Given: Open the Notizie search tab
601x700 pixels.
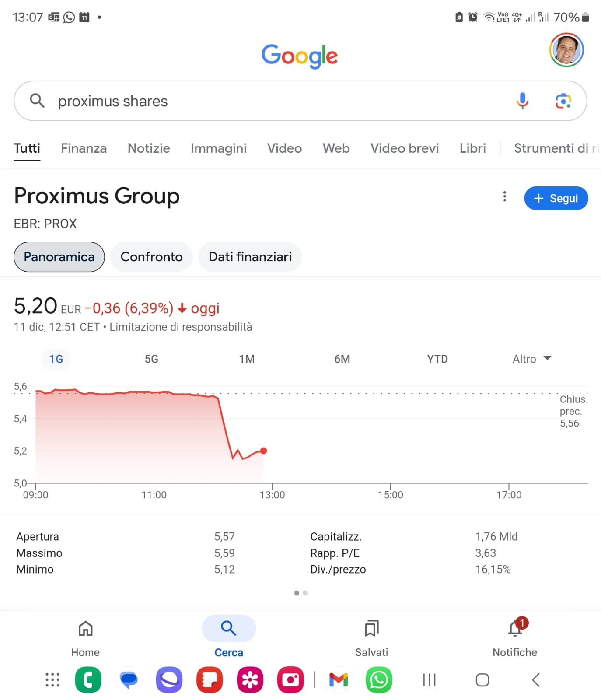Looking at the screenshot, I should [149, 148].
